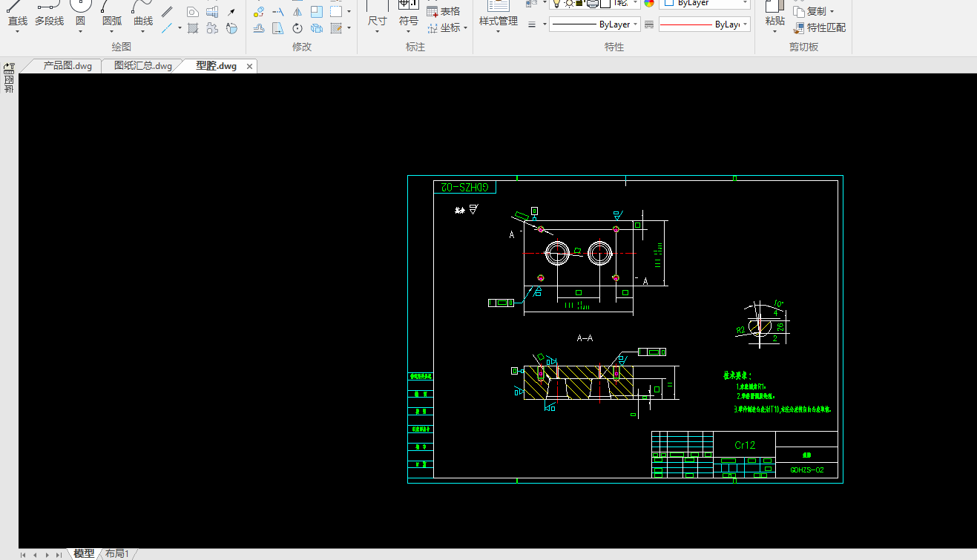Click the 复制 copy button
Image resolution: width=977 pixels, height=560 pixels.
[814, 11]
